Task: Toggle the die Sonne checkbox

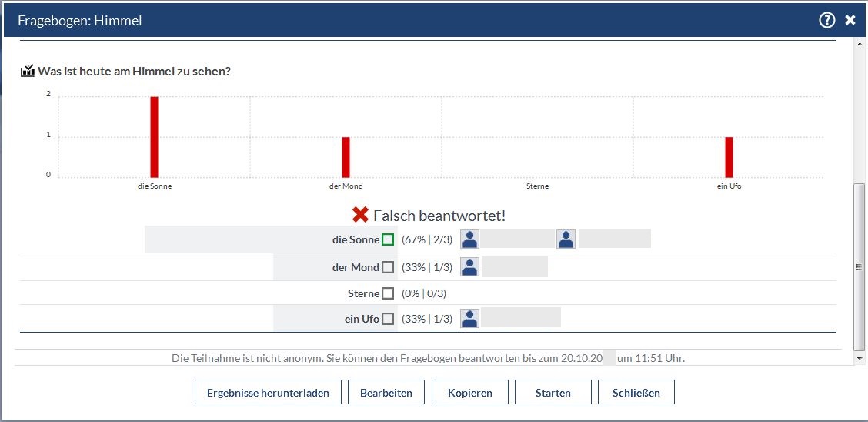Action: point(388,239)
